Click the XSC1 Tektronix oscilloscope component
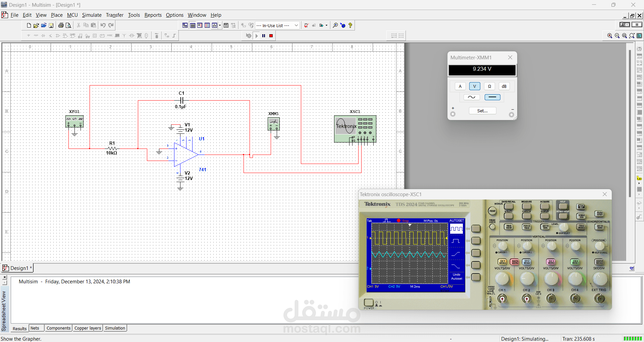 355,129
